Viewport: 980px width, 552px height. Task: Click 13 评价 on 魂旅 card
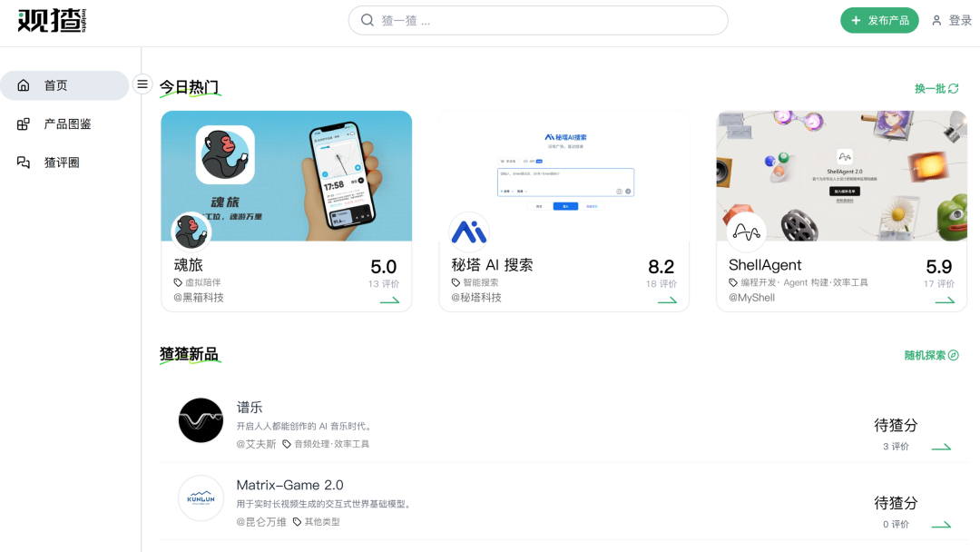384,284
